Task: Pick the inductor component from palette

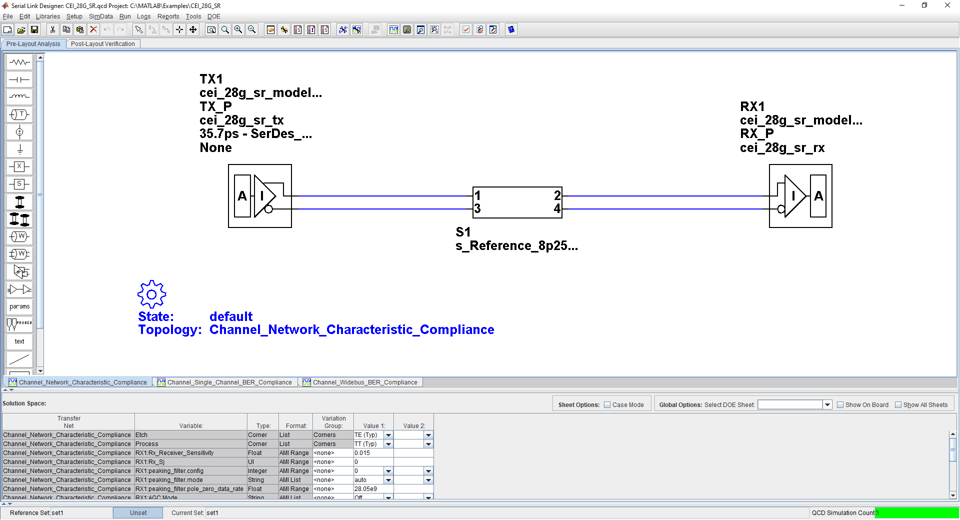Action: [x=19, y=97]
